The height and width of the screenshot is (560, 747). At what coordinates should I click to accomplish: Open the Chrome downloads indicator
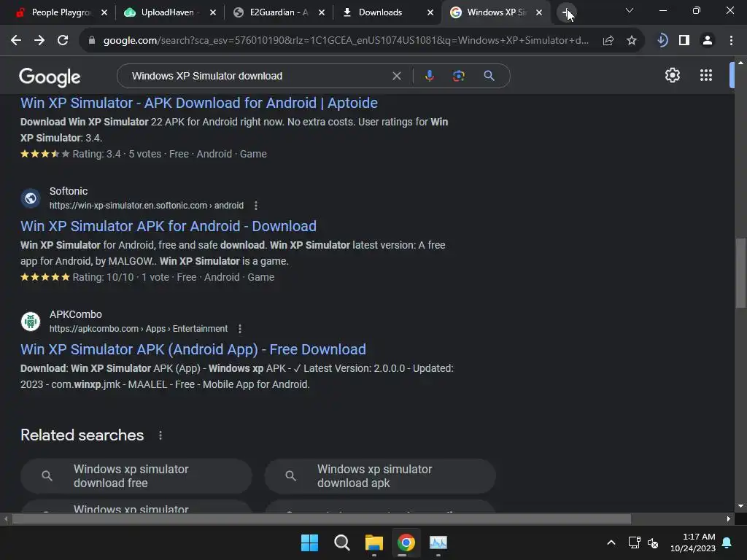(x=662, y=41)
